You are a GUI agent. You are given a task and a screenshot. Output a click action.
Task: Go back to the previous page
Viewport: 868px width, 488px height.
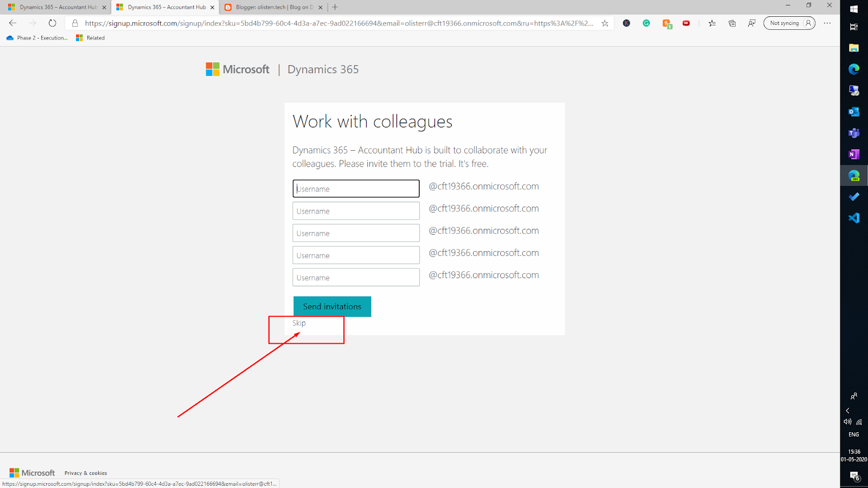pos(12,23)
